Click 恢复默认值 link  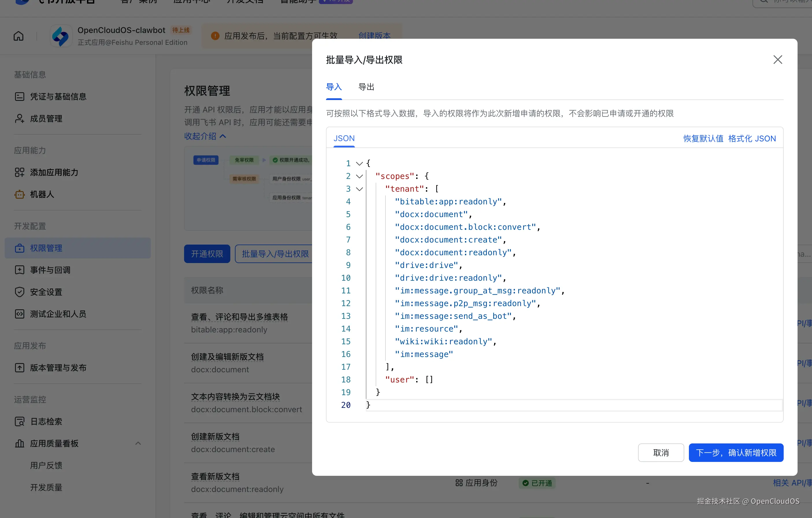click(x=703, y=138)
